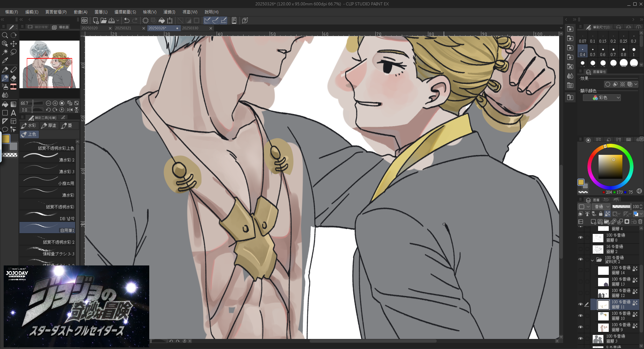Create a new raster layer
This screenshot has height=349, width=644.
593,221
